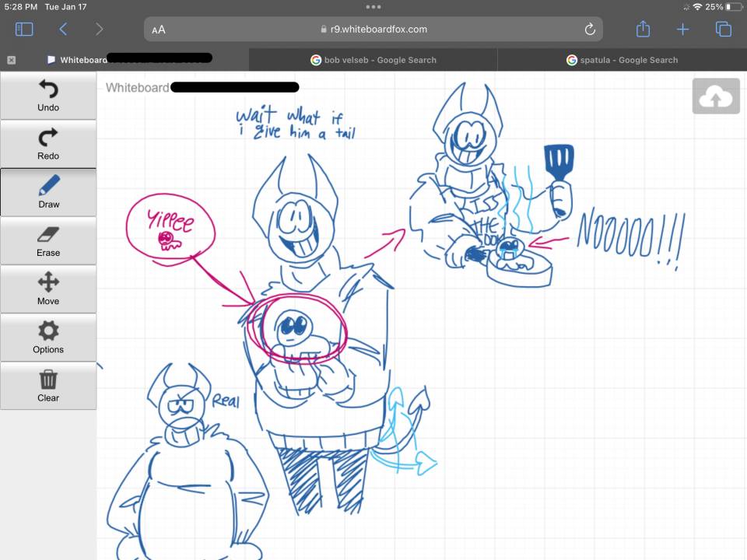Screen dimensions: 747x560
Task: Close the current Whiteboard tab
Action: [12, 60]
